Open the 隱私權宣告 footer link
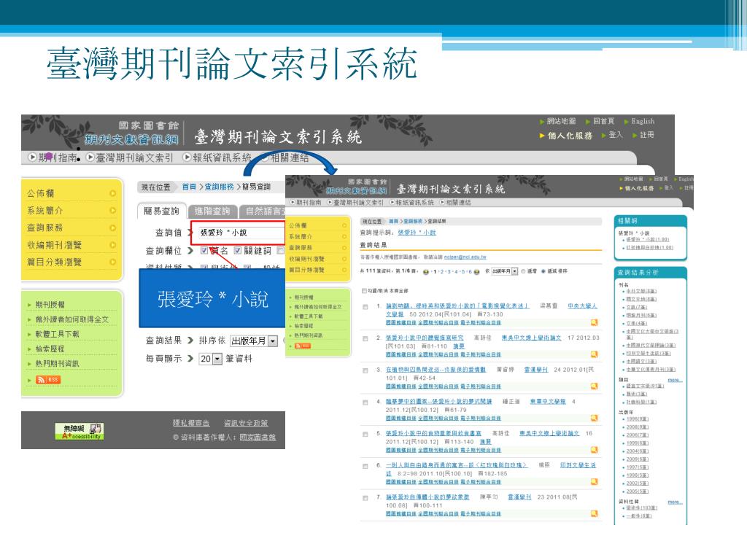This screenshot has width=747, height=560. [191, 423]
